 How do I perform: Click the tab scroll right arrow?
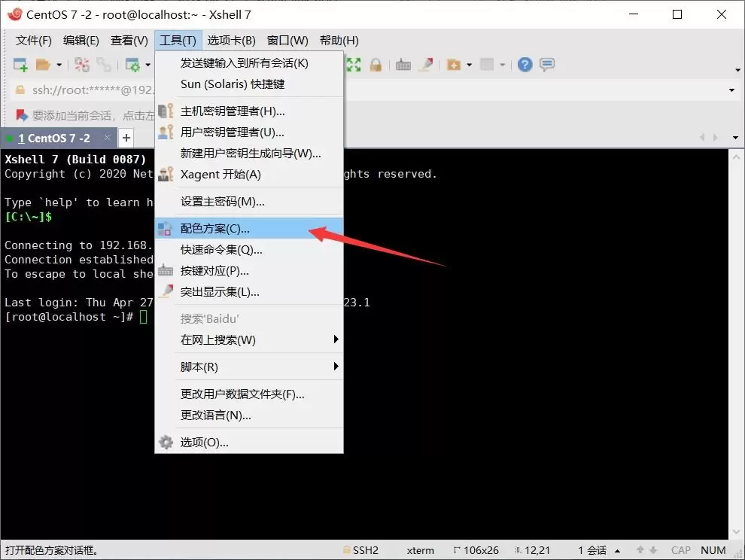tap(716, 138)
